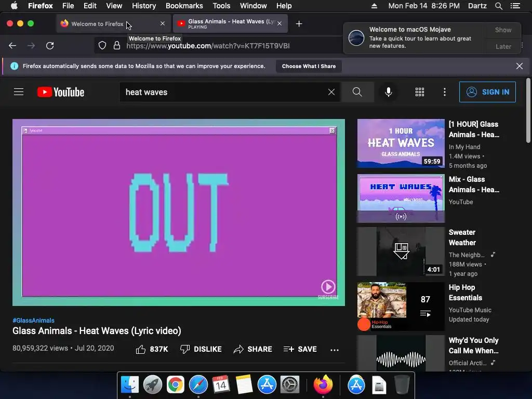Open Calendar from the dock
Viewport: 532px width, 399px height.
[221, 385]
